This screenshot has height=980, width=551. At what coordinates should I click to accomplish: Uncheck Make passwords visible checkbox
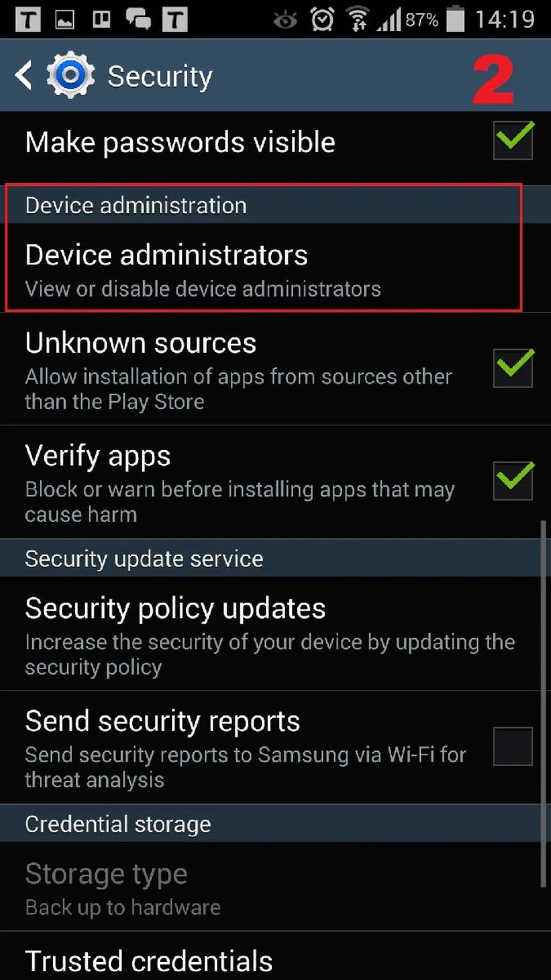(513, 140)
